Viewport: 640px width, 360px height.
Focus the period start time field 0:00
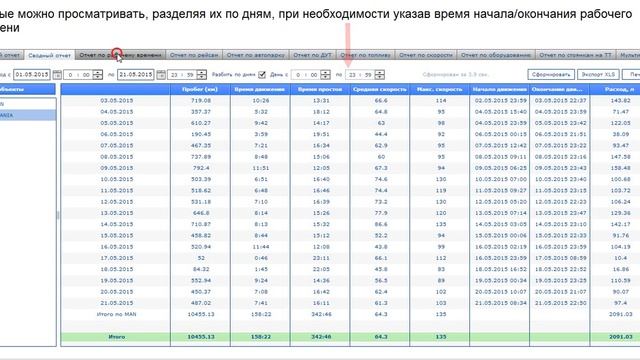78,75
